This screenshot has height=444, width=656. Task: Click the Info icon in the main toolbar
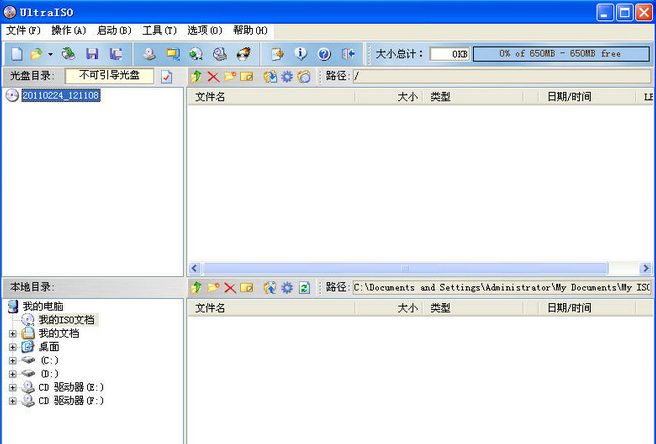pos(300,54)
